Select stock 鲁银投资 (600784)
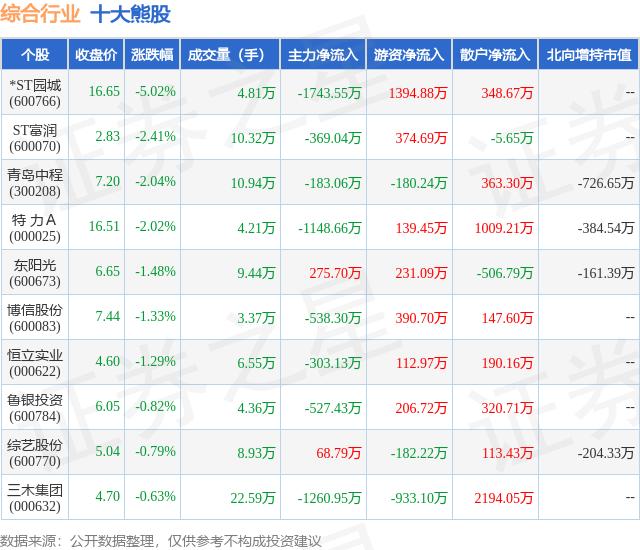The width and height of the screenshot is (640, 550). point(35,408)
